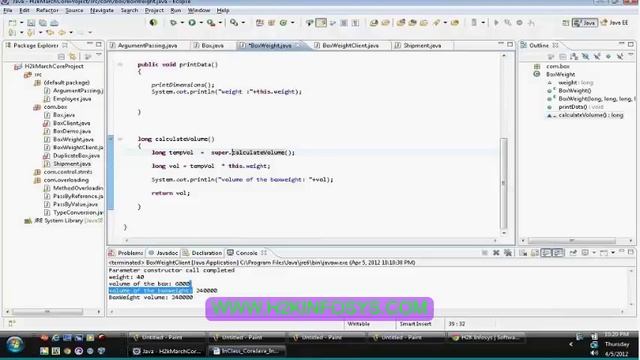Open the Declaration view tab
640x360 pixels.
click(x=202, y=253)
